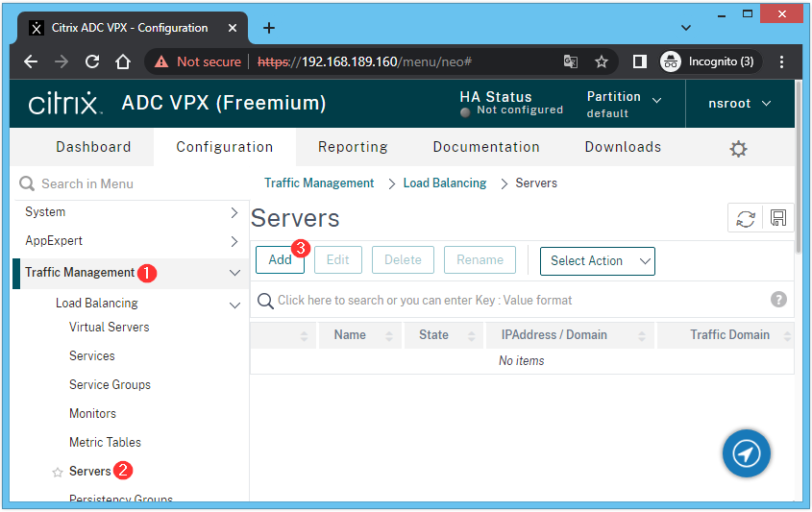
Task: Refresh the Servers list with circular arrows icon
Action: 745,218
